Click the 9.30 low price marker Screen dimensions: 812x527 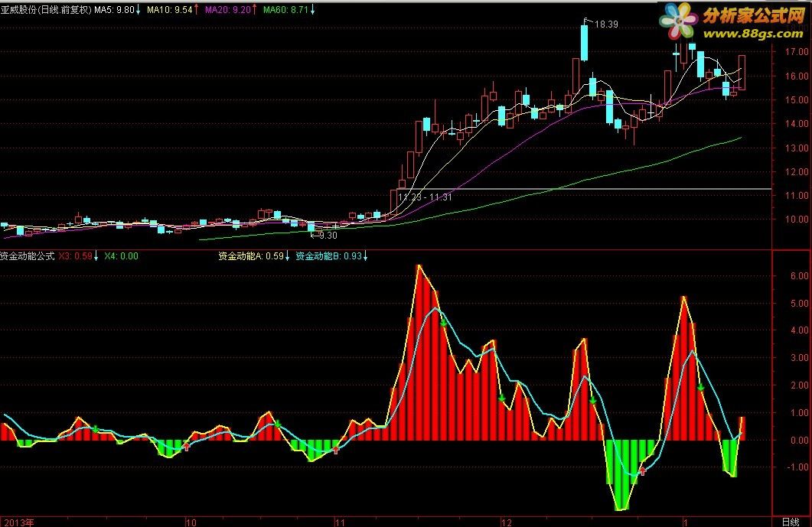click(328, 236)
